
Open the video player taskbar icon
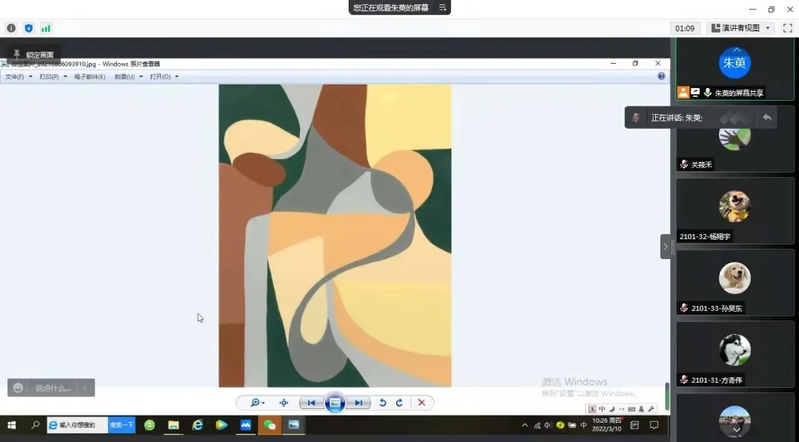pyautogui.click(x=221, y=425)
